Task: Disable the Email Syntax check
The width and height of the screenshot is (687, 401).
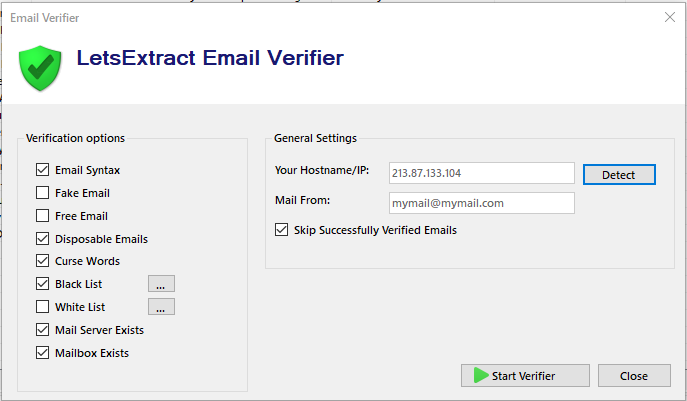Action: tap(43, 171)
